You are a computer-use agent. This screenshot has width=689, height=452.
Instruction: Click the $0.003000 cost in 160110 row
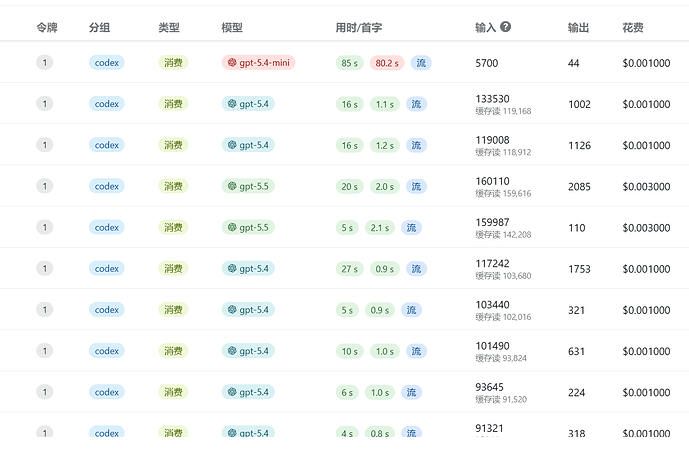click(x=646, y=187)
